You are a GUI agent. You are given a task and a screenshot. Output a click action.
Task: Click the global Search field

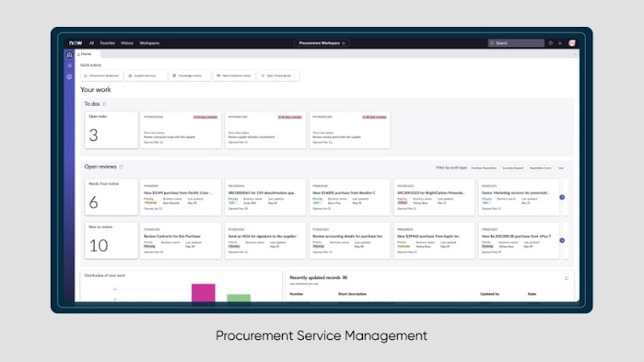tap(515, 42)
